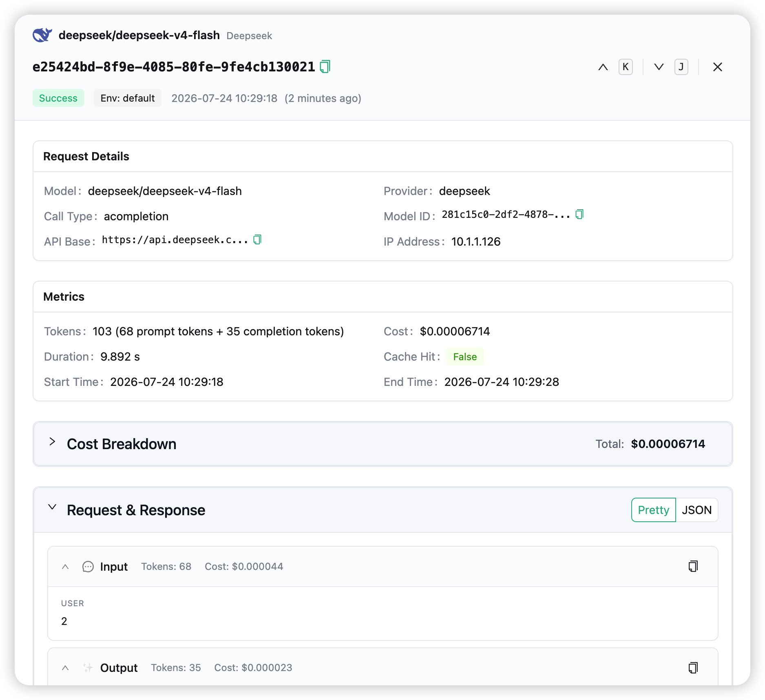This screenshot has height=700, width=765.
Task: Click the USER message content 2
Action: [x=64, y=621]
